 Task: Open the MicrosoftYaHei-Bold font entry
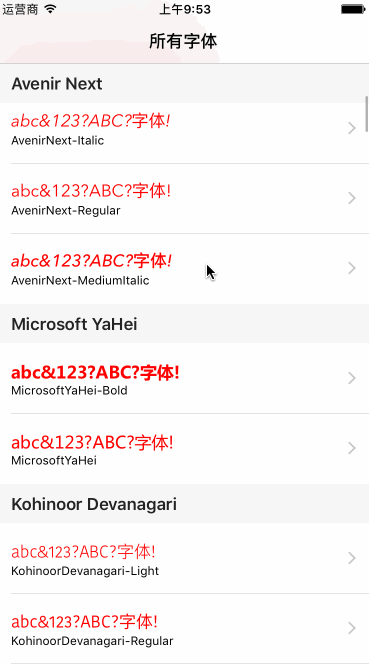[184, 378]
